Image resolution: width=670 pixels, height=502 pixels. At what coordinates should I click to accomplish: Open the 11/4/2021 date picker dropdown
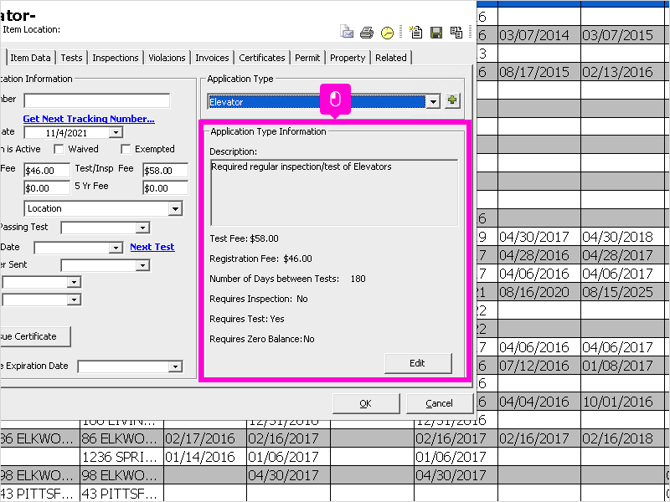click(x=116, y=132)
